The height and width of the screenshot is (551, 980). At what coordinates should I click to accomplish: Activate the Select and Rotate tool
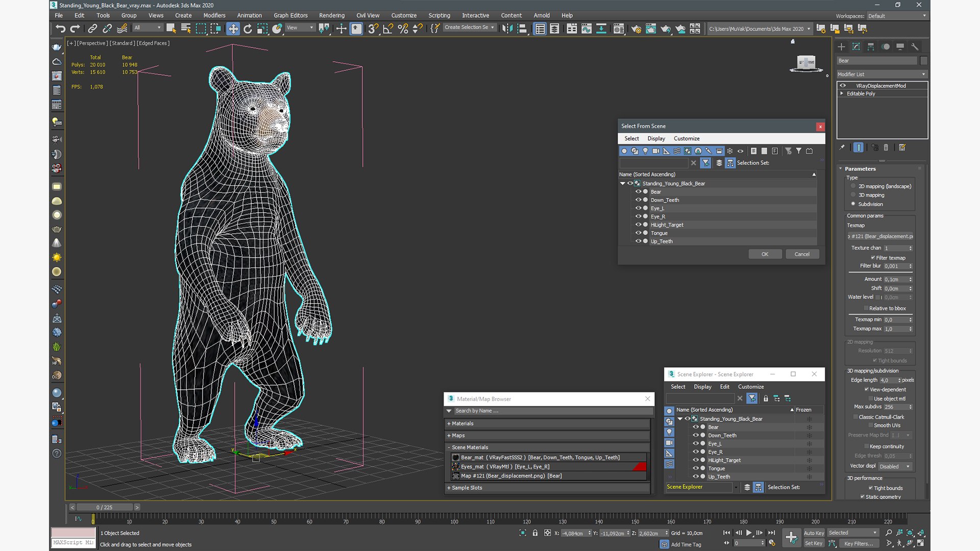tap(248, 29)
